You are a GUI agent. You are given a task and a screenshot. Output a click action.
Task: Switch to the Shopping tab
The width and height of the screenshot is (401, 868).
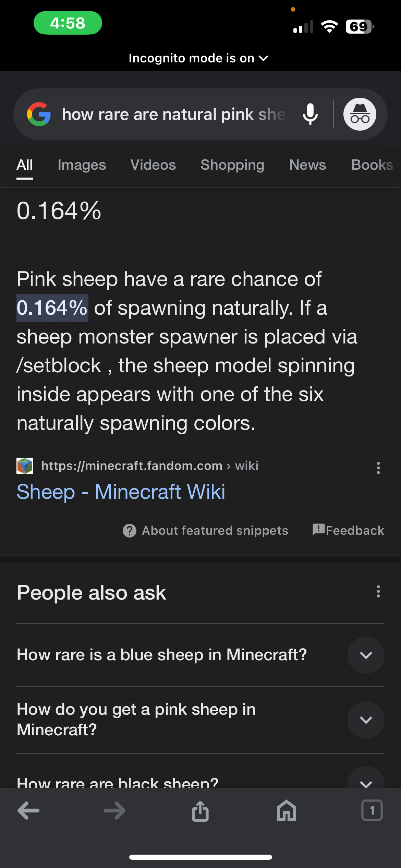click(x=232, y=165)
